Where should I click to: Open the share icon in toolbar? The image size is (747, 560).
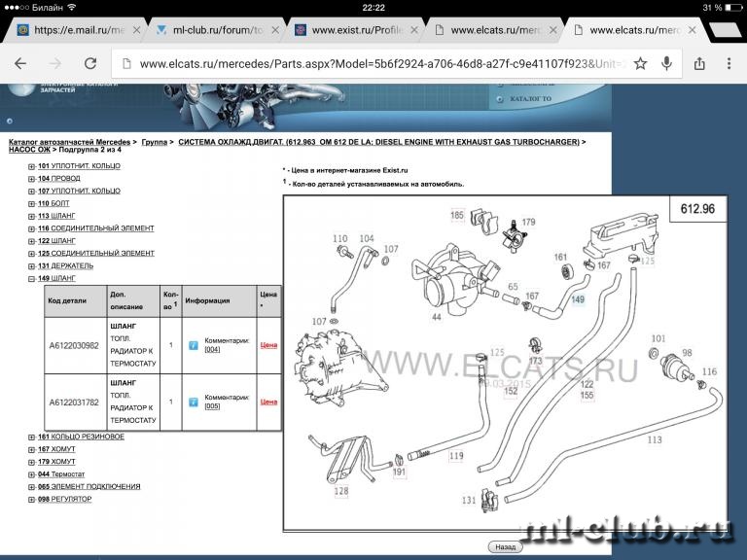tap(699, 63)
